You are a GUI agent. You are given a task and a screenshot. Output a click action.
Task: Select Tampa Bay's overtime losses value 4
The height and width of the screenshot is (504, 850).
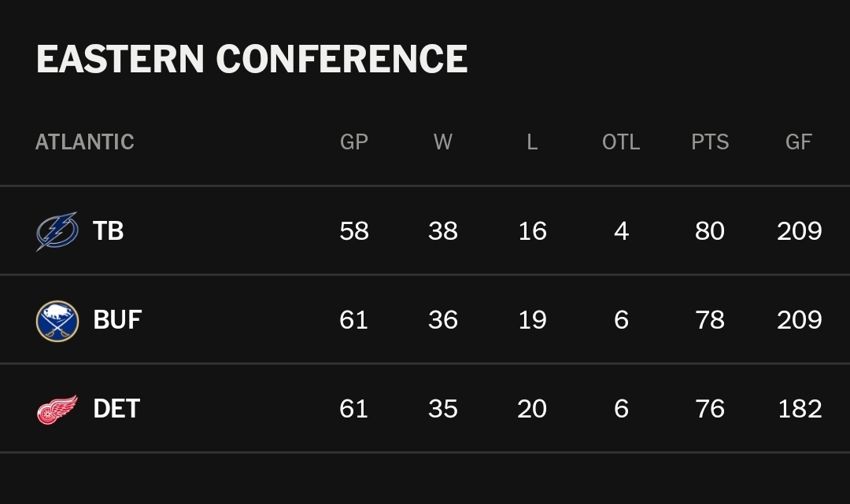621,231
